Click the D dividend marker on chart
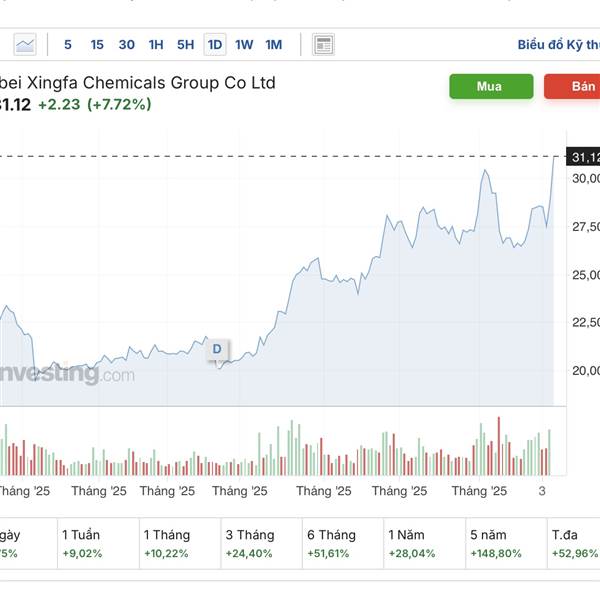600x600 pixels. [x=217, y=348]
